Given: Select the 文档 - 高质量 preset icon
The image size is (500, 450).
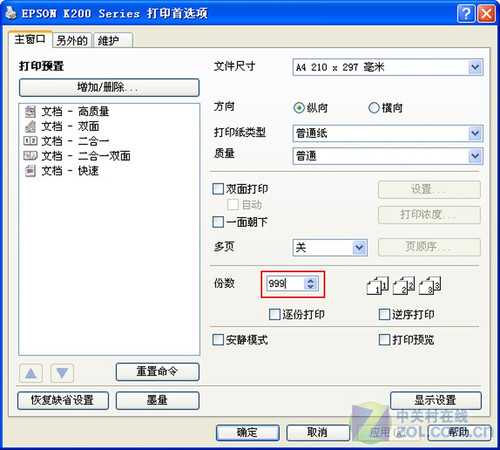Looking at the screenshot, I should pos(30,111).
